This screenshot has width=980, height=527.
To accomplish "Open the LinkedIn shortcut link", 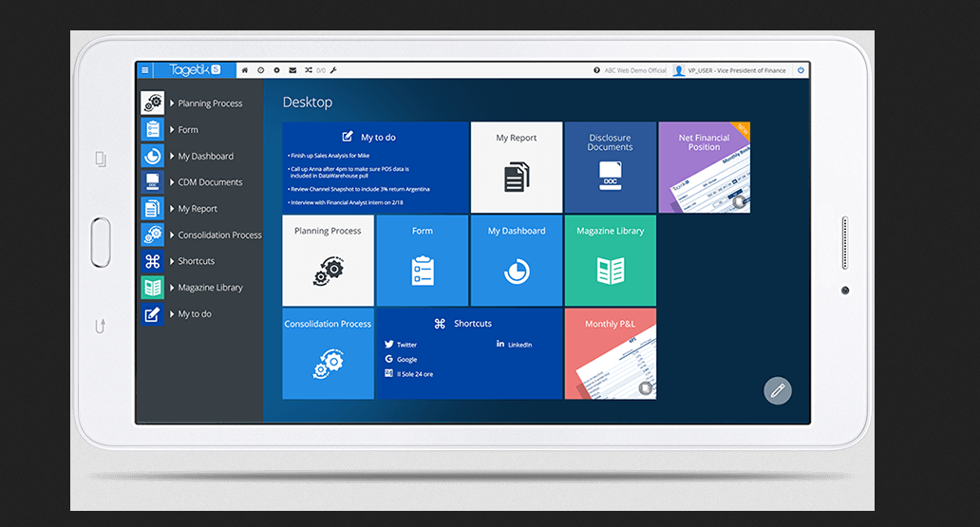I will [519, 345].
